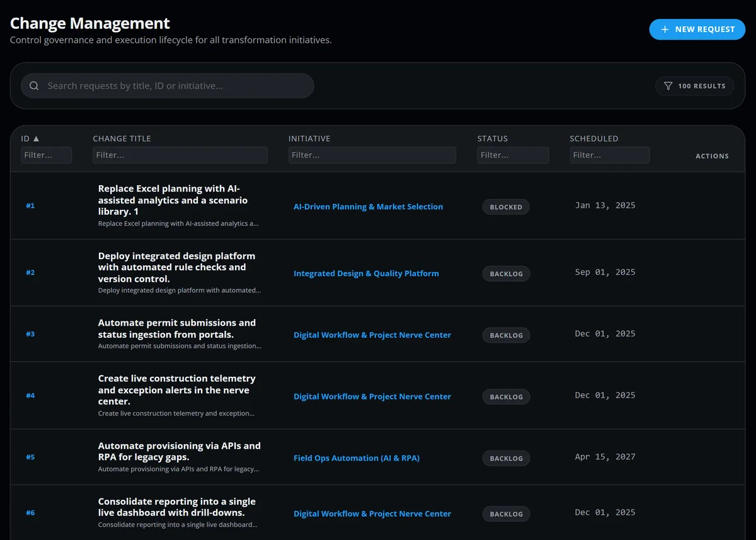This screenshot has height=540, width=756.
Task: Open request #5 ID link
Action: (x=30, y=457)
